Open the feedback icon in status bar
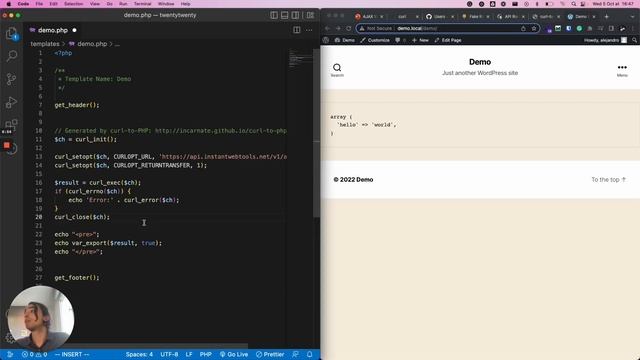This screenshot has height=360, width=640. pyautogui.click(x=296, y=354)
